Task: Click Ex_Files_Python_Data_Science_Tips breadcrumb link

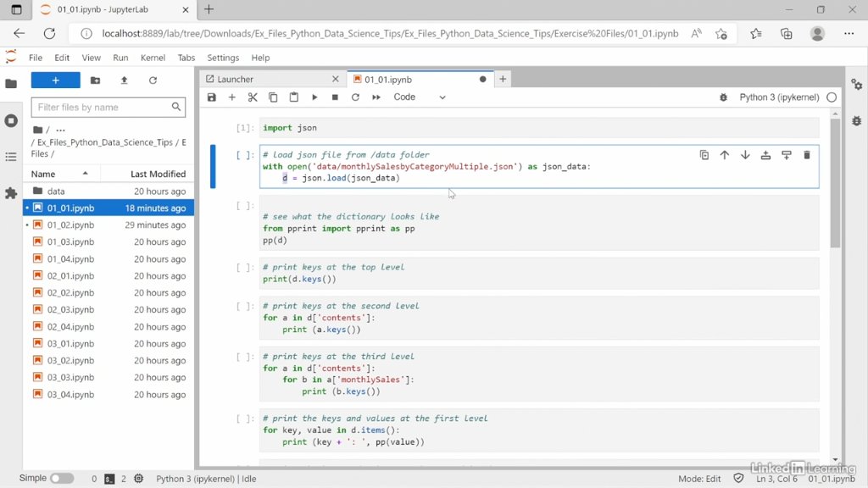Action: (104, 142)
